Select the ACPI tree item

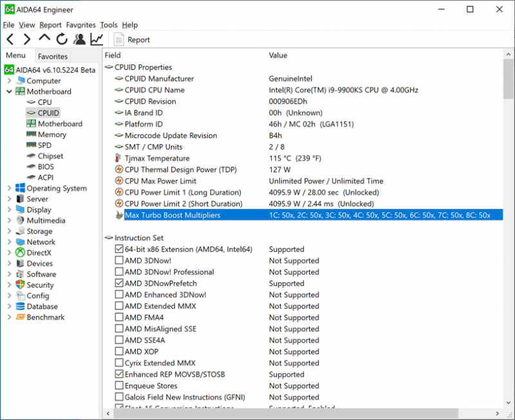(46, 177)
